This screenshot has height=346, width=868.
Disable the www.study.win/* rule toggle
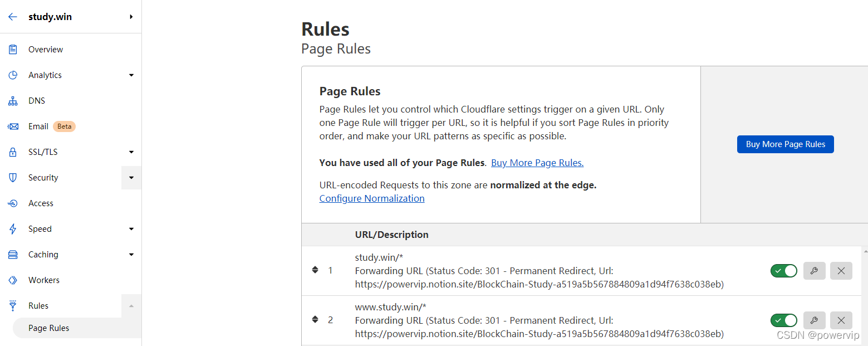tap(783, 320)
